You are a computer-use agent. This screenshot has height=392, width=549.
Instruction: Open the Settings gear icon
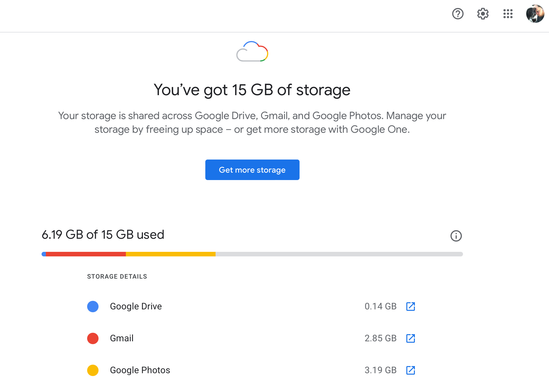pos(483,14)
